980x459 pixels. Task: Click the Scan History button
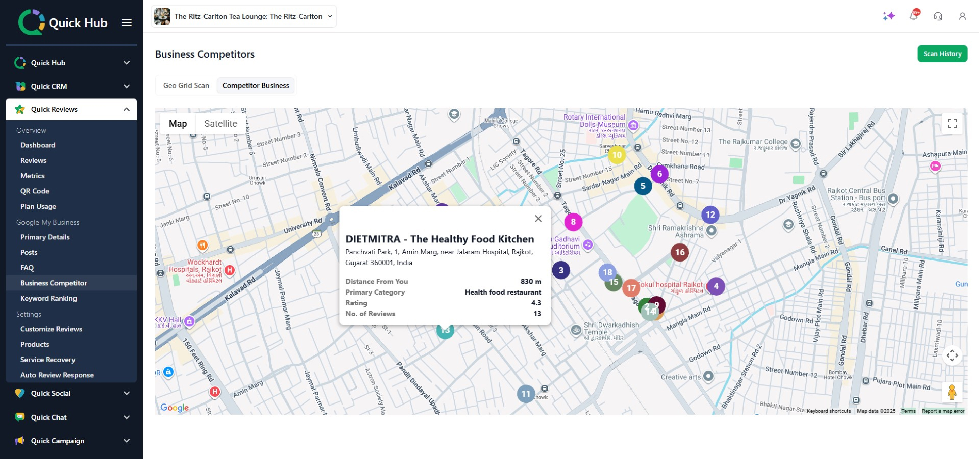point(942,54)
